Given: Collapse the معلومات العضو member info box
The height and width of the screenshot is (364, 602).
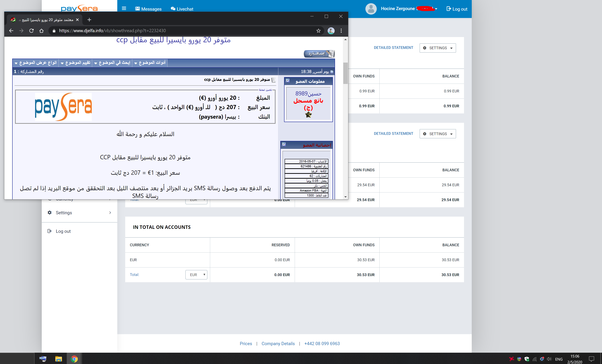Looking at the screenshot, I should tap(288, 81).
